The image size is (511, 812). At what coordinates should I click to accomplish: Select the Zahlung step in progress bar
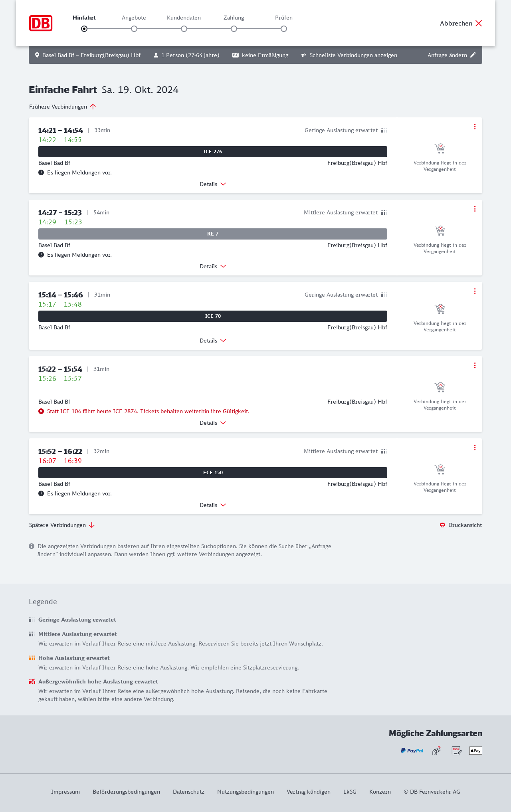coord(234,29)
